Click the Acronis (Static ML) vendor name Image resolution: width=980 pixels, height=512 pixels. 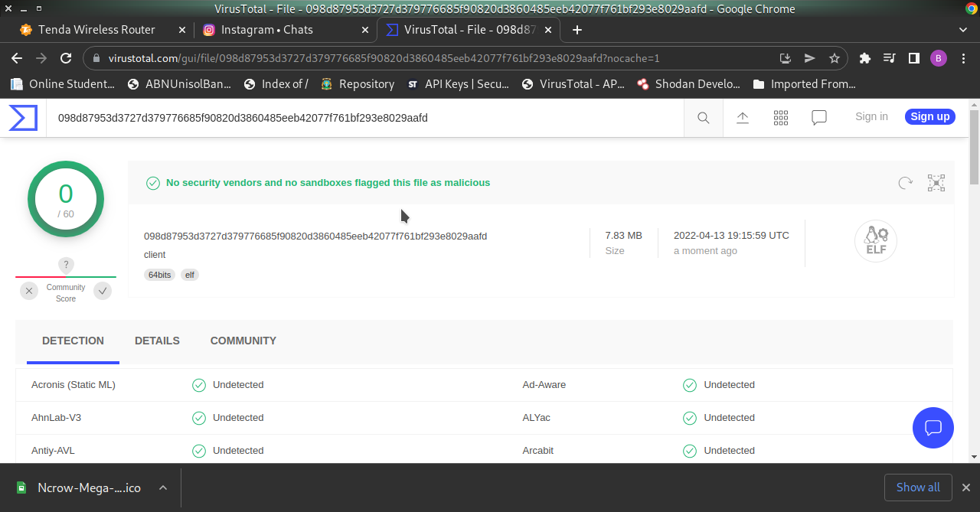point(73,385)
